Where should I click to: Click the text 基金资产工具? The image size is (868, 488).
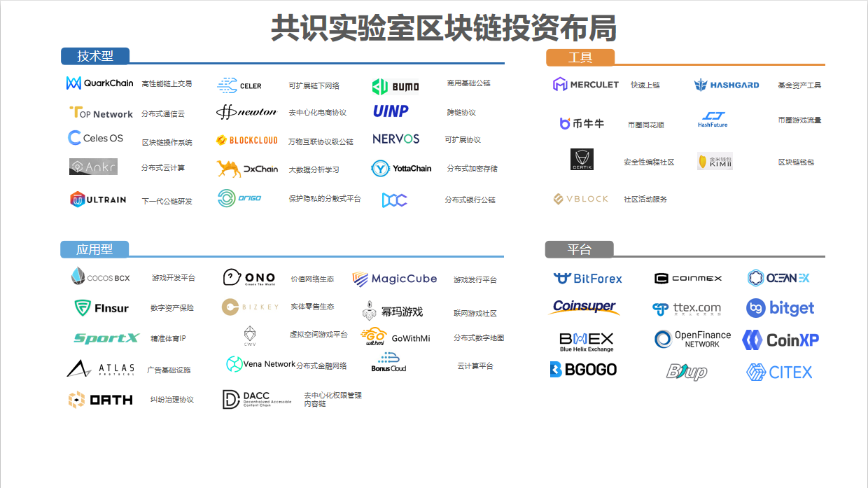pyautogui.click(x=799, y=85)
